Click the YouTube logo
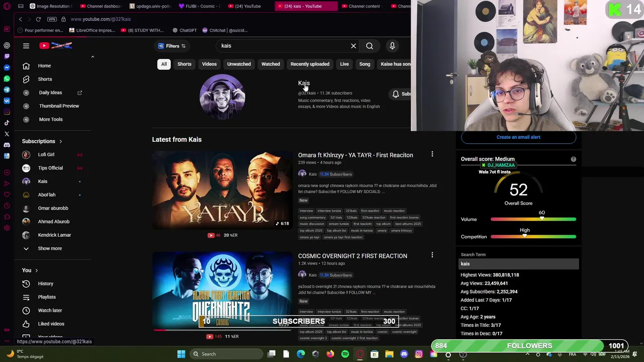 [x=56, y=46]
